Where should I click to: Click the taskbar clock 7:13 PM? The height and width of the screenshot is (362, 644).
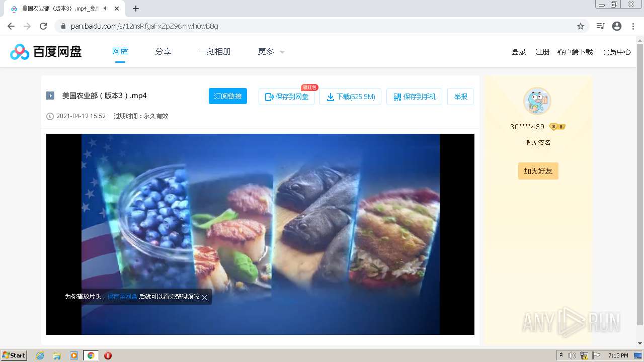618,355
